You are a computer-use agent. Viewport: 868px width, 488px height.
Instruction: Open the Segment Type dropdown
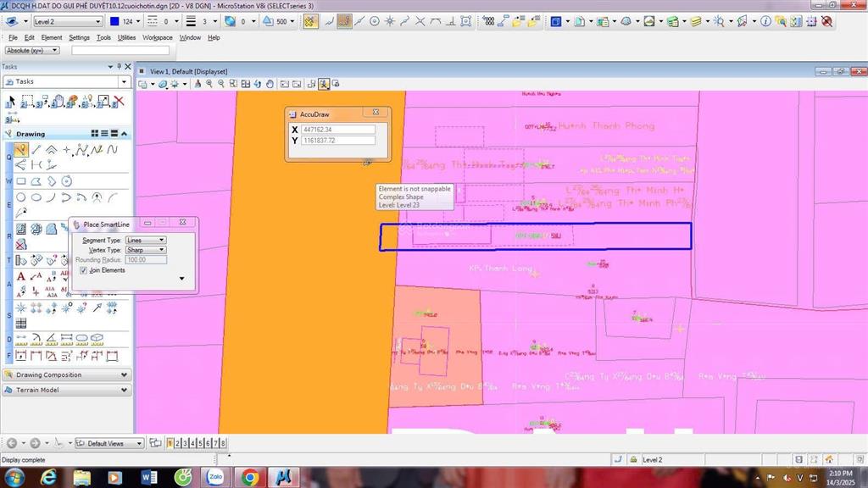click(145, 241)
